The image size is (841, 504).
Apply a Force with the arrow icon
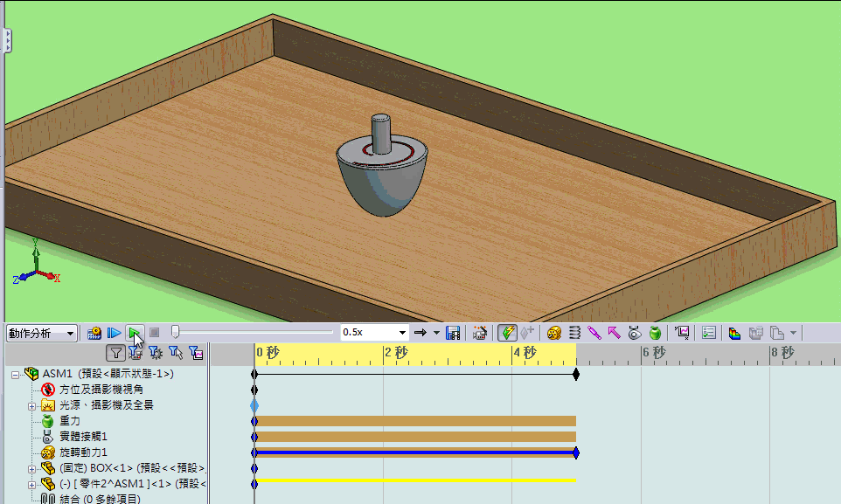(x=615, y=333)
